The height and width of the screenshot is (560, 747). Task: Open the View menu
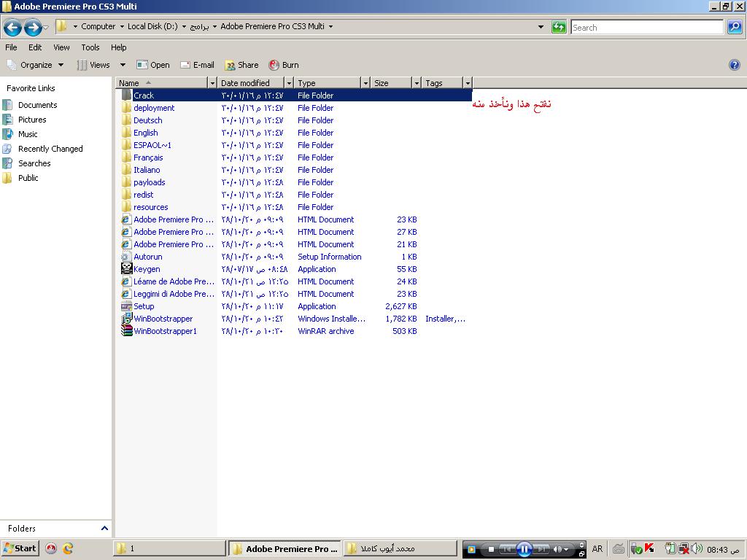tap(61, 47)
